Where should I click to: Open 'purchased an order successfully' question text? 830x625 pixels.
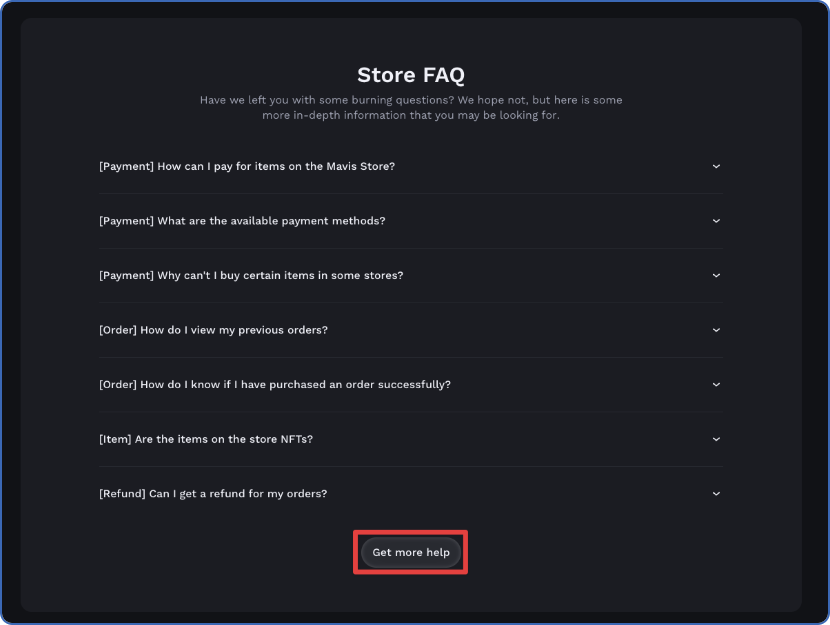coord(275,384)
